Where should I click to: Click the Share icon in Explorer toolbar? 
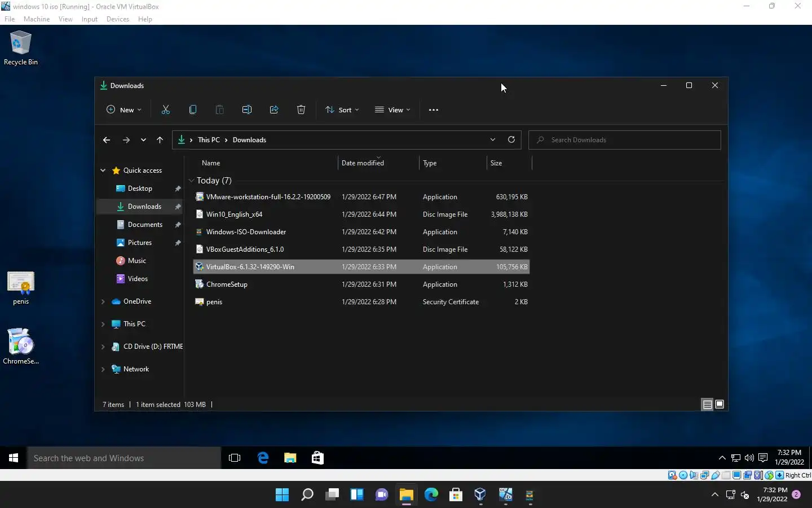pos(274,110)
